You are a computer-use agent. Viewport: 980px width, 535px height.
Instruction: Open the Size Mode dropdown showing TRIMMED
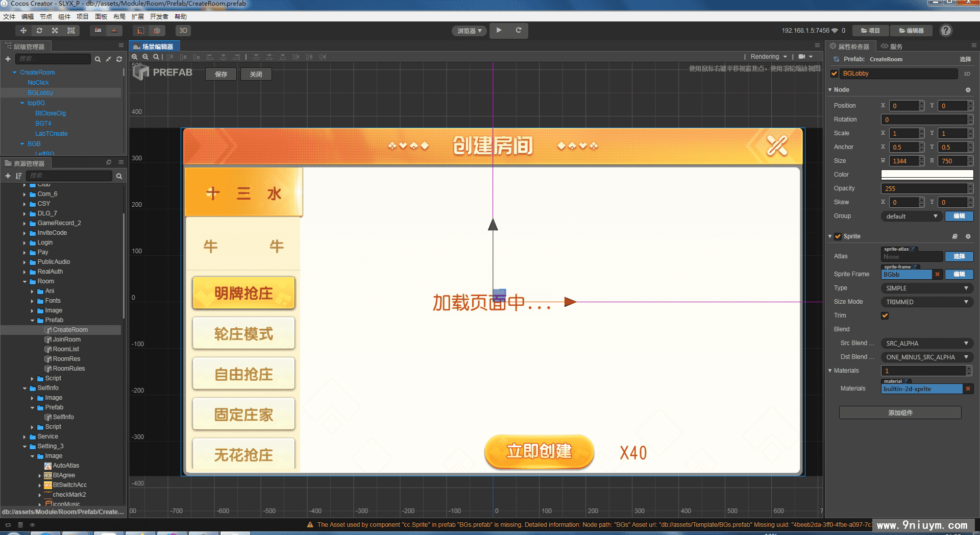click(x=926, y=302)
